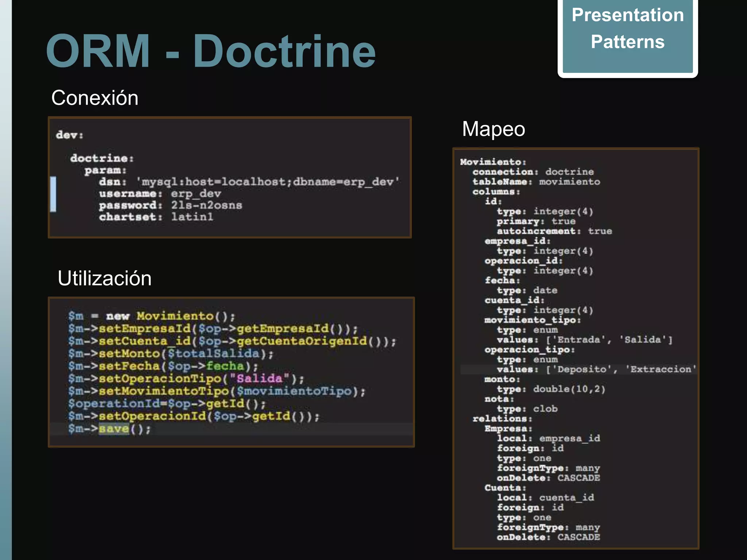Click the $m = new Movimiento() line
Screen dimensions: 747x560
tap(152, 316)
